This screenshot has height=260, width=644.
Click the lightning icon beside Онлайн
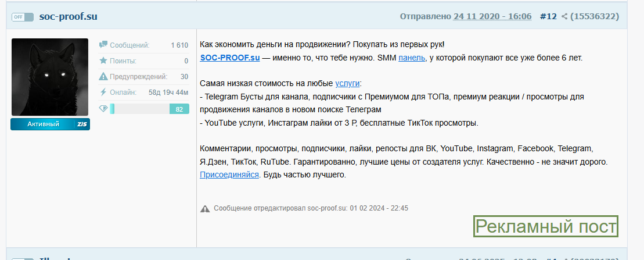coord(103,92)
